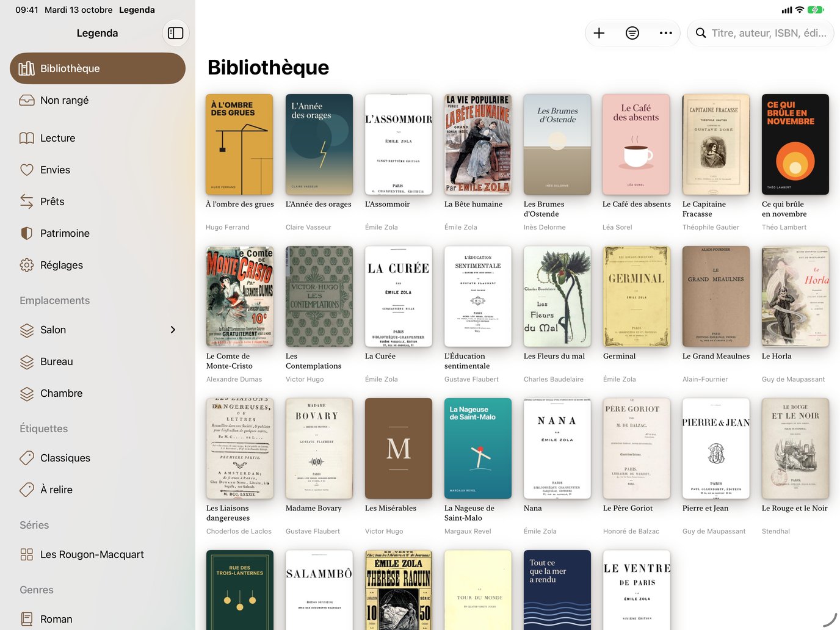The image size is (840, 630).
Task: Open the book À l'ombre des grues
Action: (240, 144)
